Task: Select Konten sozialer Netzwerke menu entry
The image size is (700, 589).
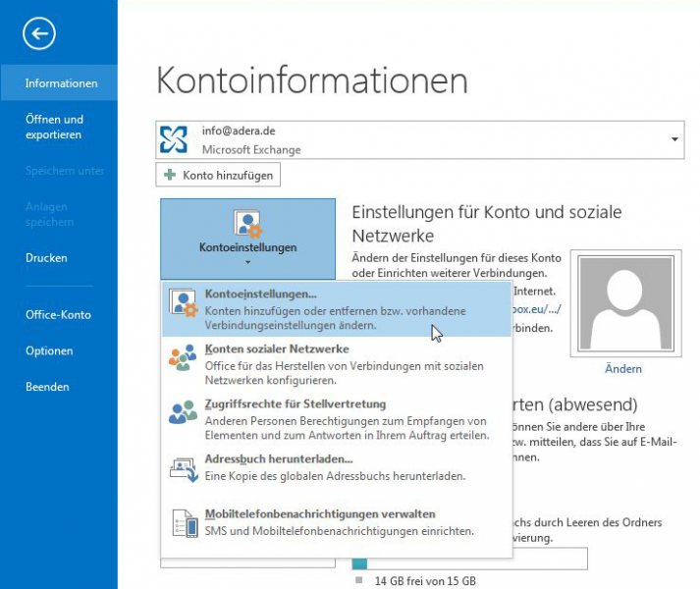Action: tap(336, 364)
